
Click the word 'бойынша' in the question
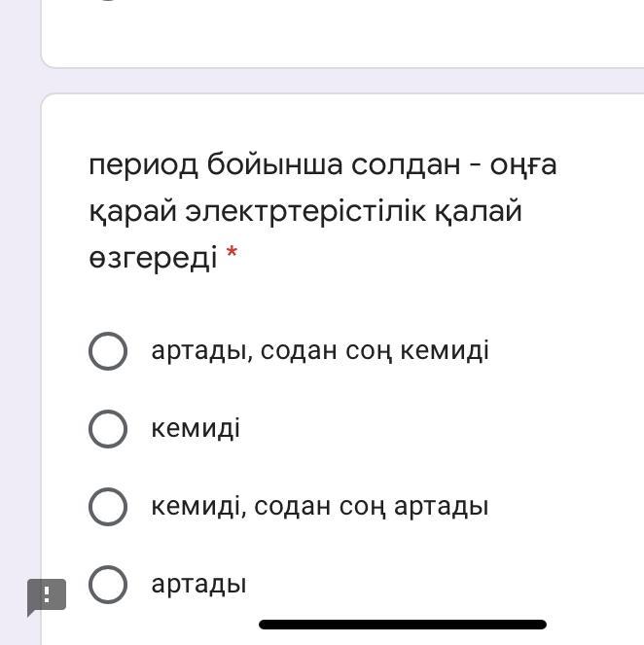click(274, 165)
